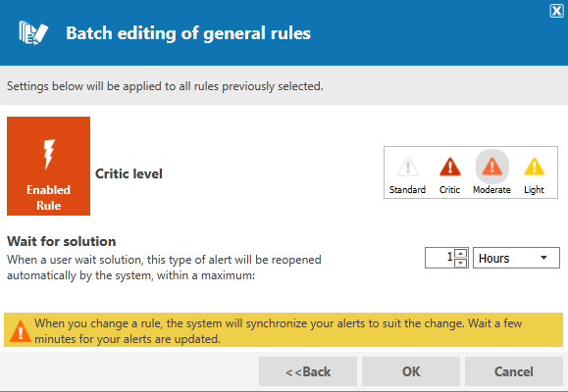The image size is (568, 392).
Task: Select the Standard level label
Action: pos(407,190)
